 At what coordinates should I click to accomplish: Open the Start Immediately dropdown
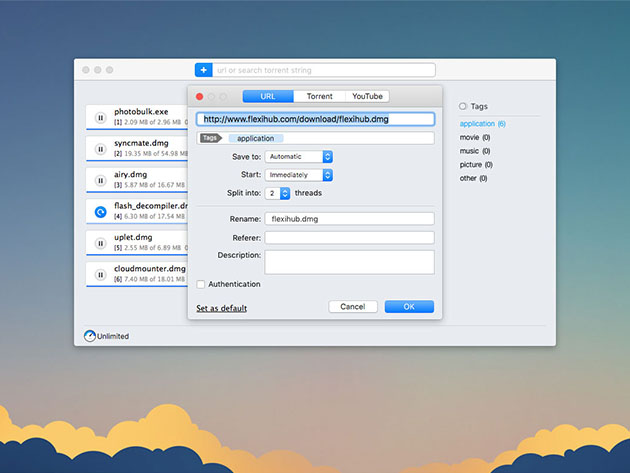click(299, 175)
